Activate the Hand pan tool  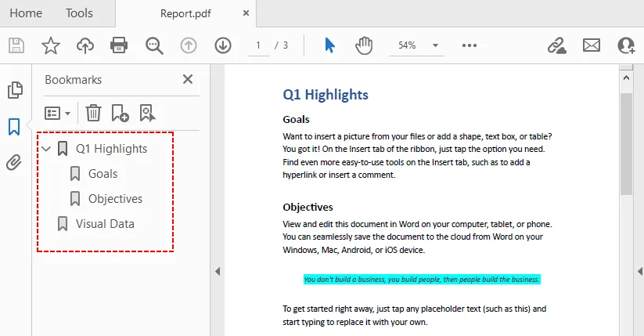364,45
